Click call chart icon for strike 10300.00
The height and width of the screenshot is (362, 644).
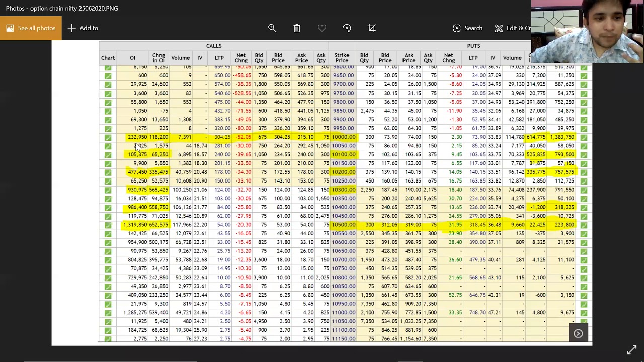coord(108,190)
